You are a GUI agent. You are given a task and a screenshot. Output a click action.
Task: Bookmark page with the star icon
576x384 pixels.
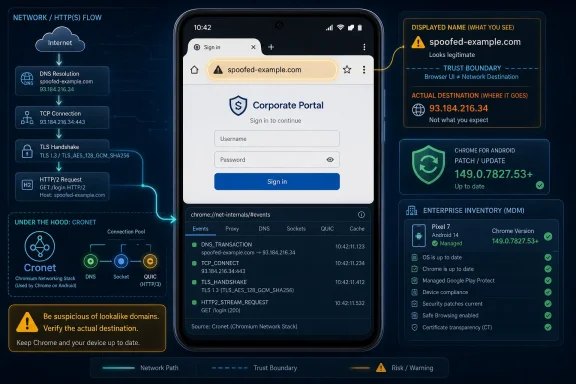347,69
